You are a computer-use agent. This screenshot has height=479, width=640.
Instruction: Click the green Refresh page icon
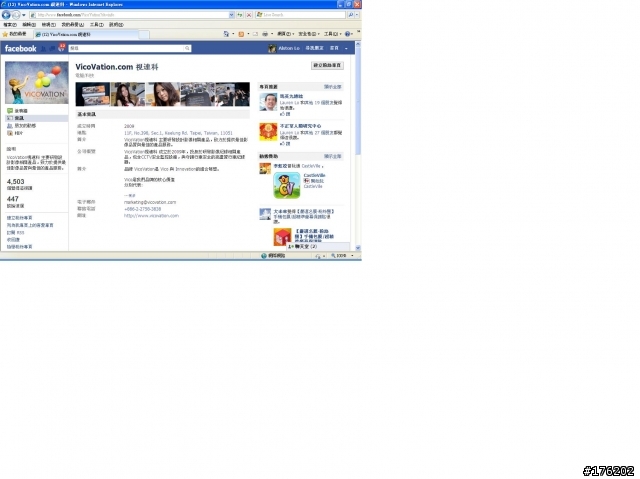[x=240, y=15]
